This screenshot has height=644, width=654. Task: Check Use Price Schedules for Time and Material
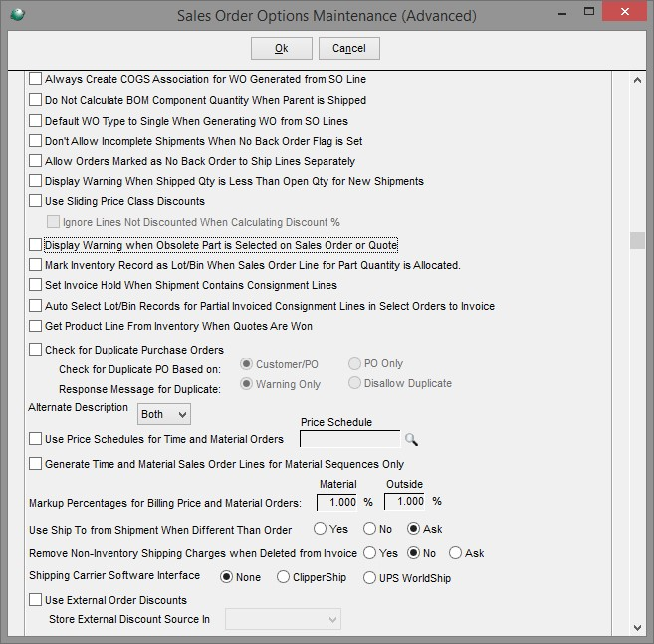[x=36, y=439]
